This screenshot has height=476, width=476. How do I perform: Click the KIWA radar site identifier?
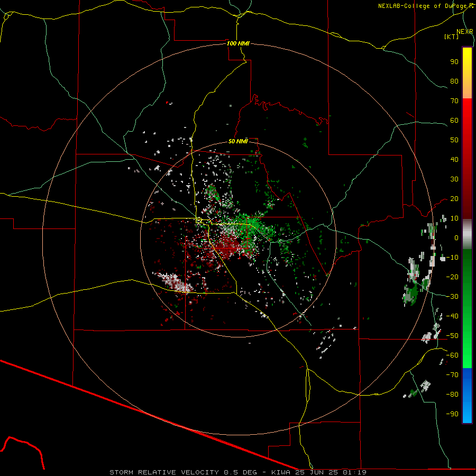pyautogui.click(x=281, y=472)
